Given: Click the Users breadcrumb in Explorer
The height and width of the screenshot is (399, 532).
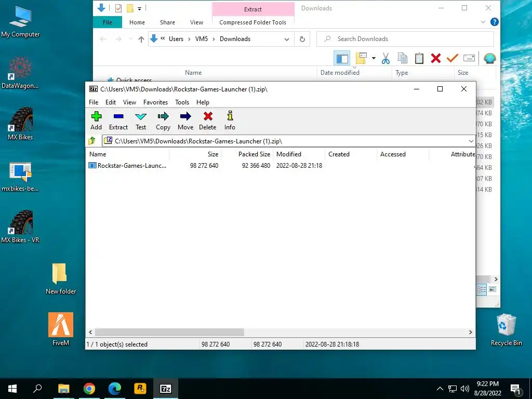Looking at the screenshot, I should point(176,39).
